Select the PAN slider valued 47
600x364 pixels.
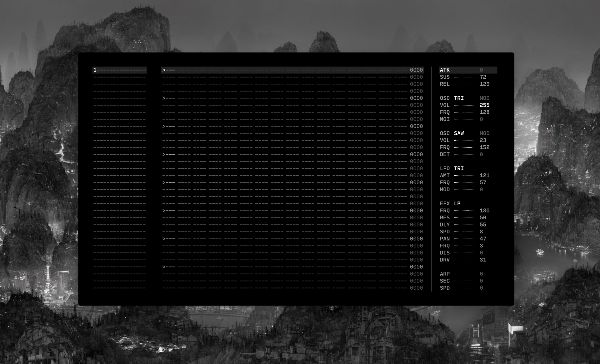point(465,239)
